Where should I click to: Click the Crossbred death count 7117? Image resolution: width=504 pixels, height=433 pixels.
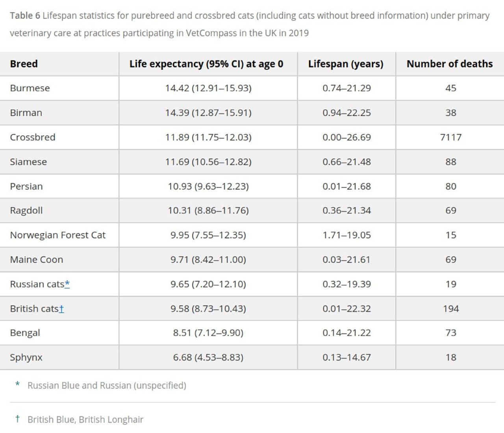[x=451, y=137]
